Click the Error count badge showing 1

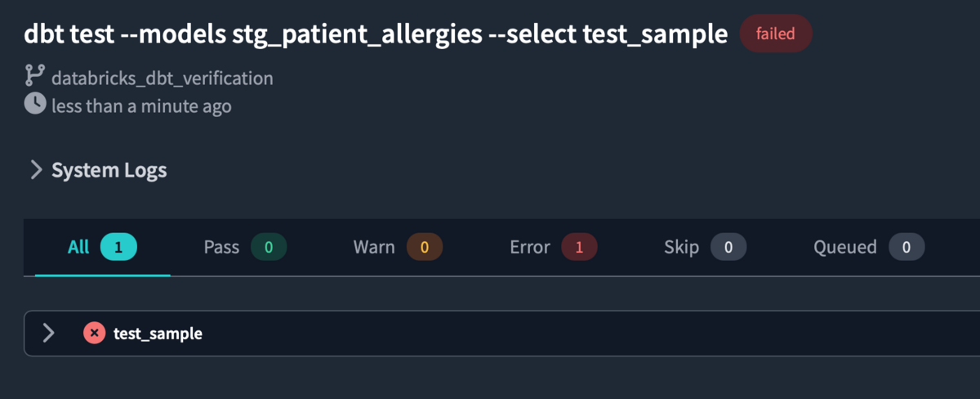(x=579, y=247)
